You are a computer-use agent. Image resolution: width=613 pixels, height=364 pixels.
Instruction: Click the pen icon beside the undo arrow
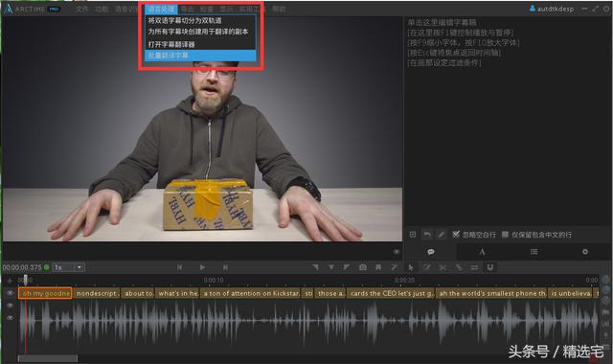point(442,234)
